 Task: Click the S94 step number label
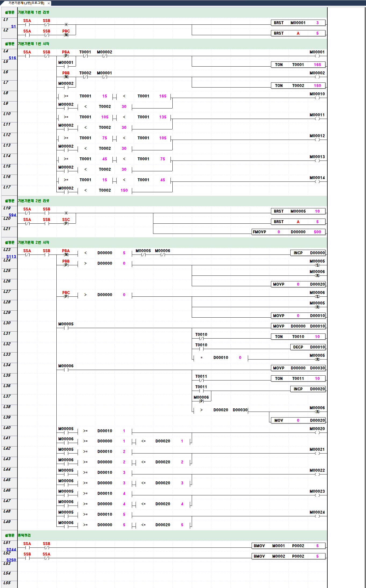(x=12, y=215)
